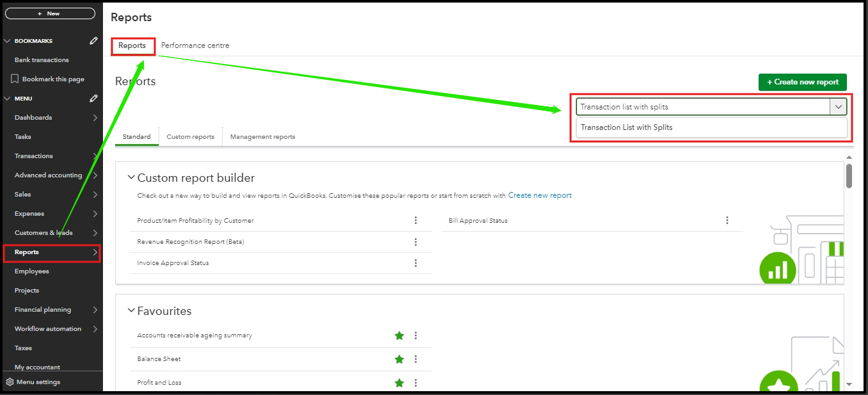Click the Create new report button

tap(803, 82)
